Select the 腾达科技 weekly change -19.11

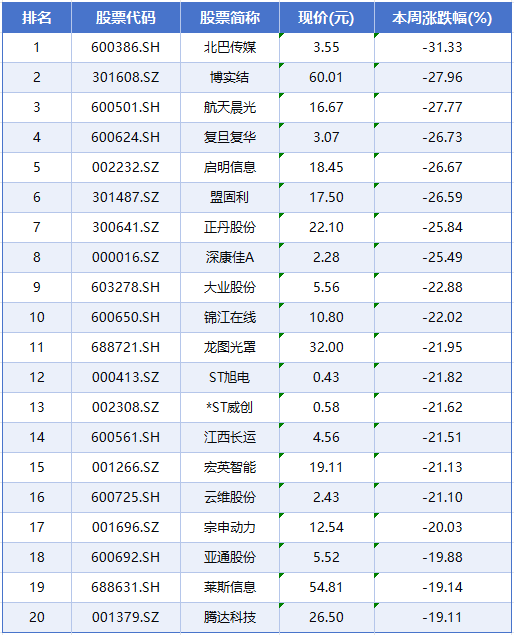tap(443, 617)
